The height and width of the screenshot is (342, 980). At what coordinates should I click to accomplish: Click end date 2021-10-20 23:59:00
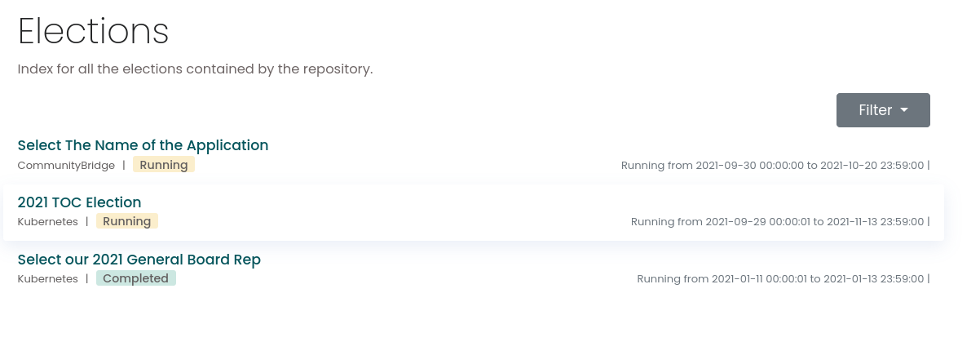[x=872, y=165]
